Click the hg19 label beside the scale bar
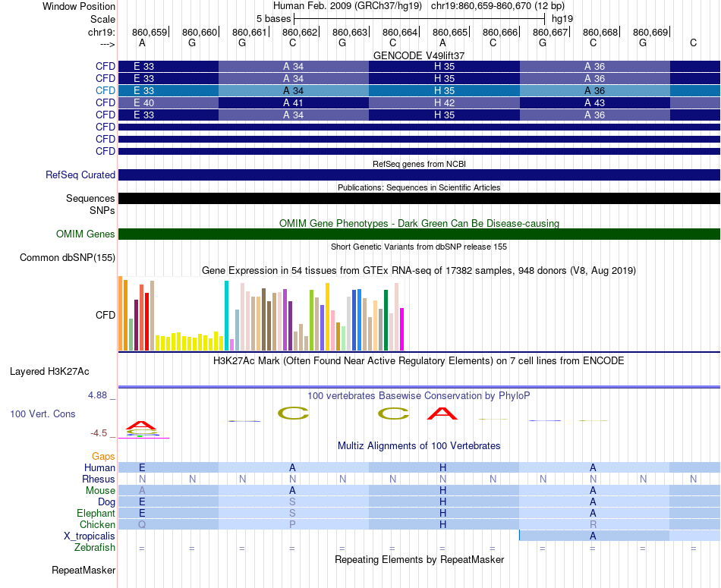The height and width of the screenshot is (588, 721). pyautogui.click(x=562, y=19)
